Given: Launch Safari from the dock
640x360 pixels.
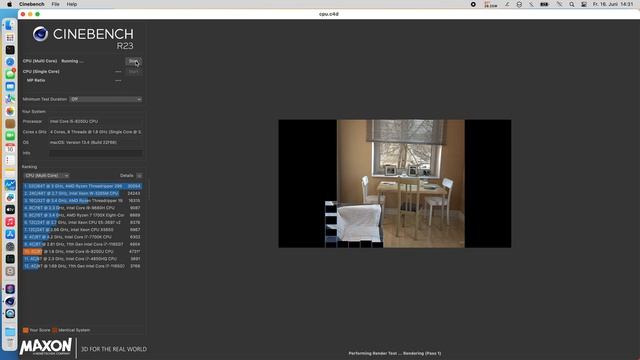Looking at the screenshot, I should tap(10, 62).
